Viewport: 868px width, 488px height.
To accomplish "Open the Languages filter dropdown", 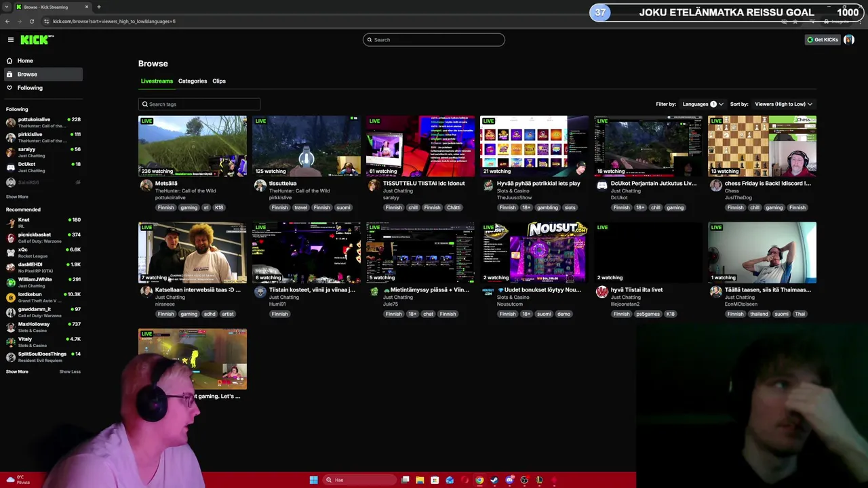I will pos(703,104).
